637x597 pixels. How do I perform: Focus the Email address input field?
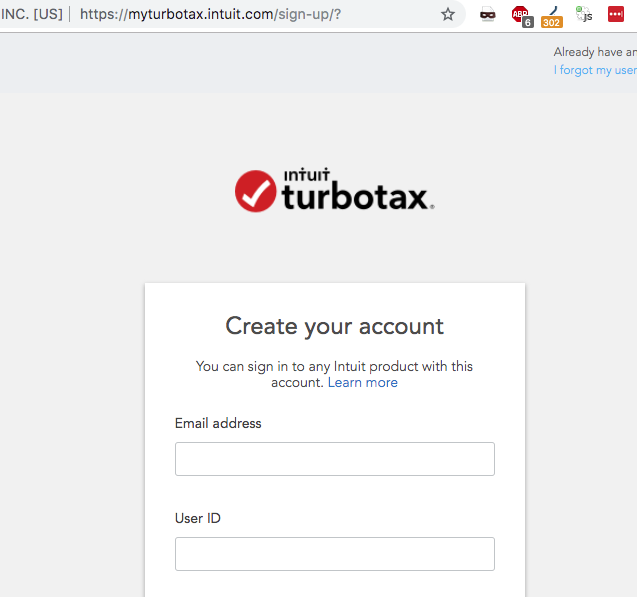pyautogui.click(x=335, y=459)
